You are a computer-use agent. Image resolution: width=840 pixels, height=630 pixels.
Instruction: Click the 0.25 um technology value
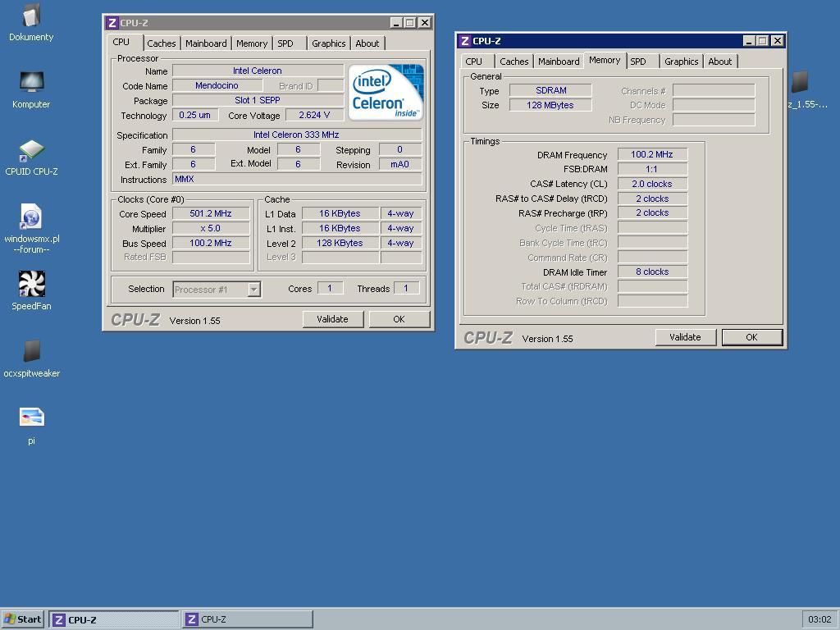[x=195, y=115]
